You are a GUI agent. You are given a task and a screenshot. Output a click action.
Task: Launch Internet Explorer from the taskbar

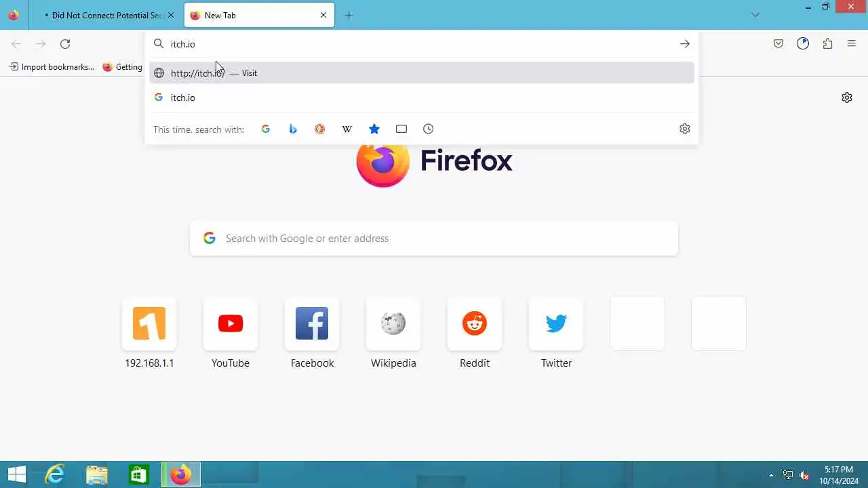pyautogui.click(x=55, y=474)
